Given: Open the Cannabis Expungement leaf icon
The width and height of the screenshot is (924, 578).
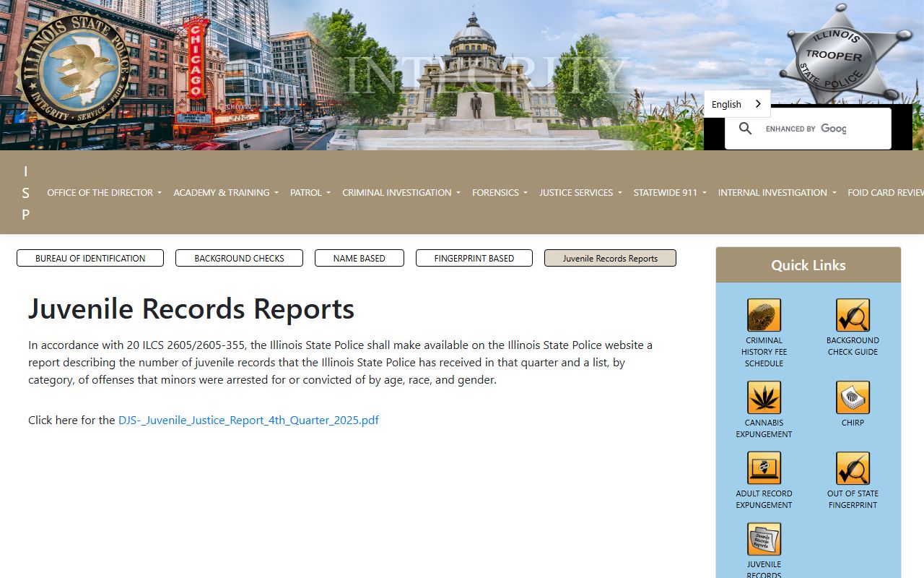Looking at the screenshot, I should tap(764, 397).
